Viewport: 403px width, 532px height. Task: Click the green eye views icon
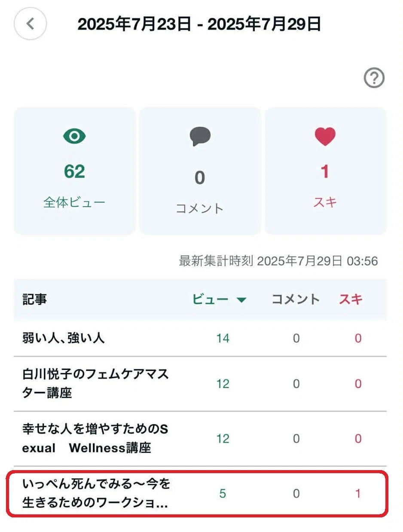click(74, 137)
